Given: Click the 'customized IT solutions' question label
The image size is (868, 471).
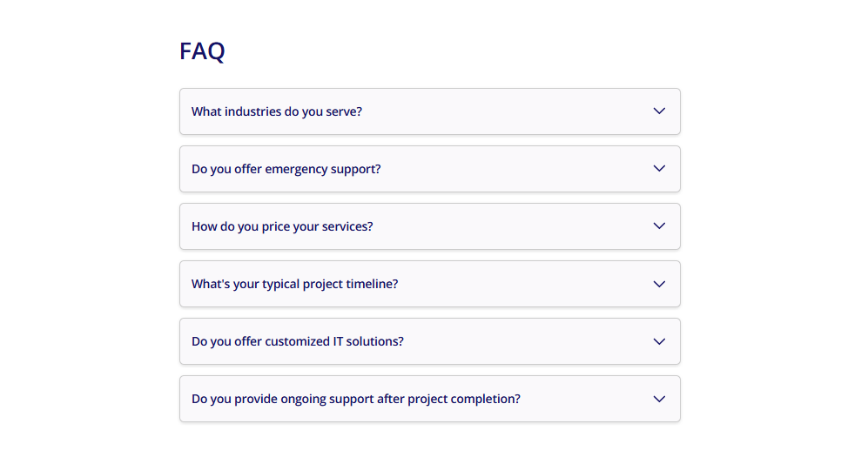Looking at the screenshot, I should [298, 341].
